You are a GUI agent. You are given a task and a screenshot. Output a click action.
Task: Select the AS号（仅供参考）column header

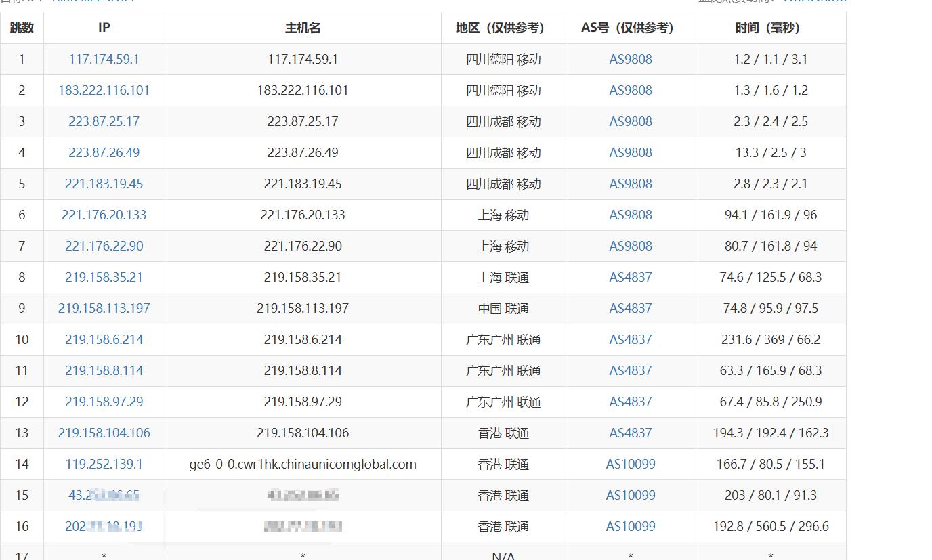tap(630, 28)
